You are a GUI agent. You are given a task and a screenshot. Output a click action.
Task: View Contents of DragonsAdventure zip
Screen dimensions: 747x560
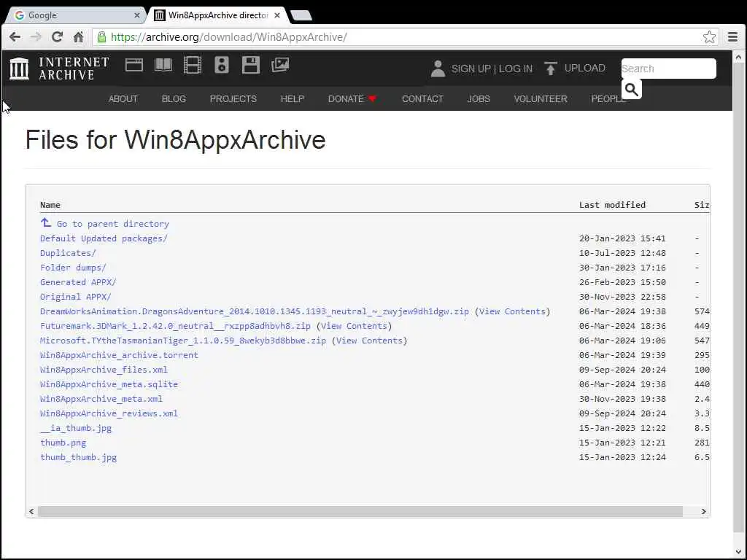(x=512, y=311)
